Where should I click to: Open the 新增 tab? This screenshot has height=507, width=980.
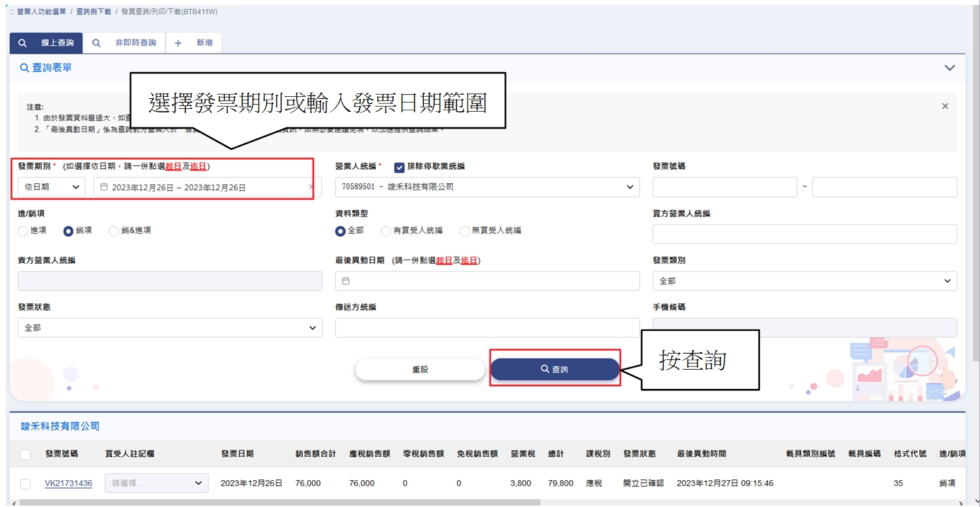click(194, 43)
